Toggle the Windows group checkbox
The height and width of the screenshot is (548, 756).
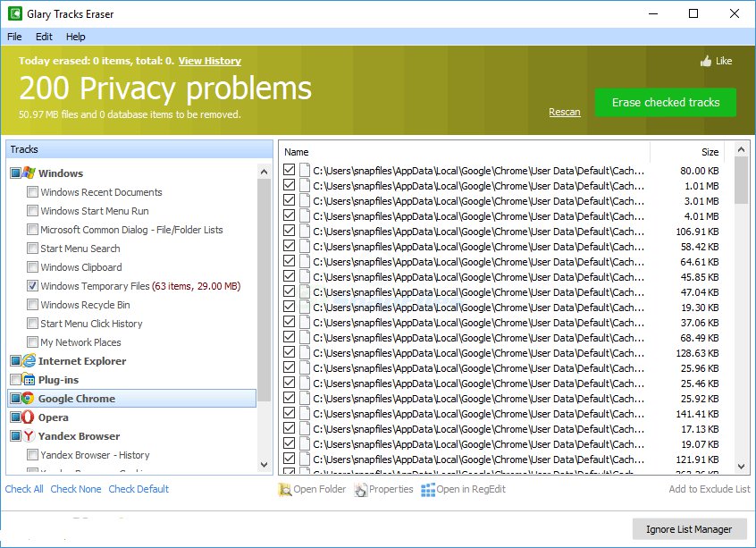tap(15, 173)
